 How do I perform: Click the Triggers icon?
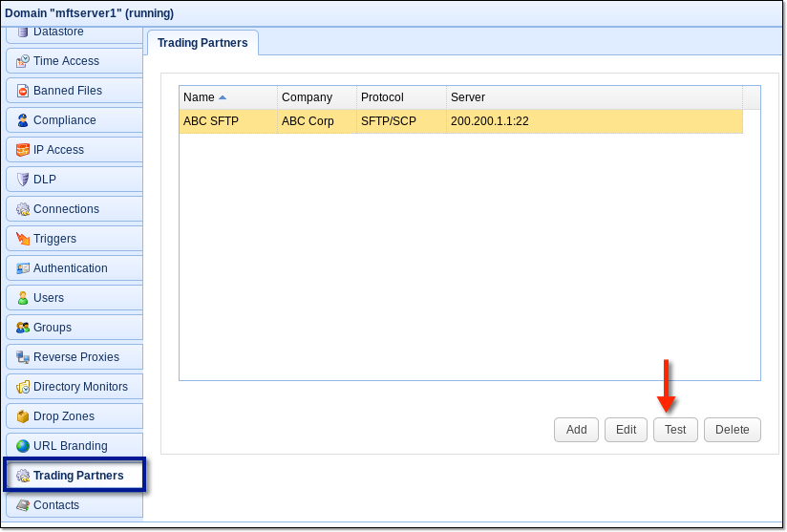point(23,239)
